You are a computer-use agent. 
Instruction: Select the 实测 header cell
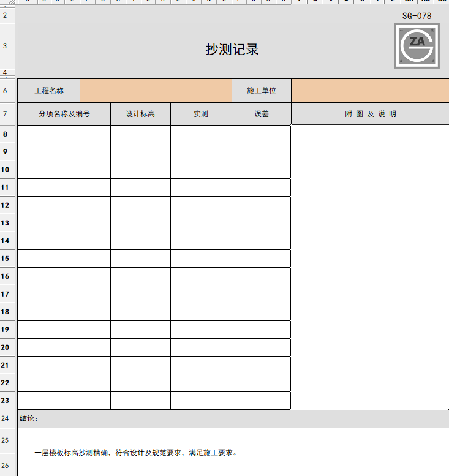tap(201, 114)
